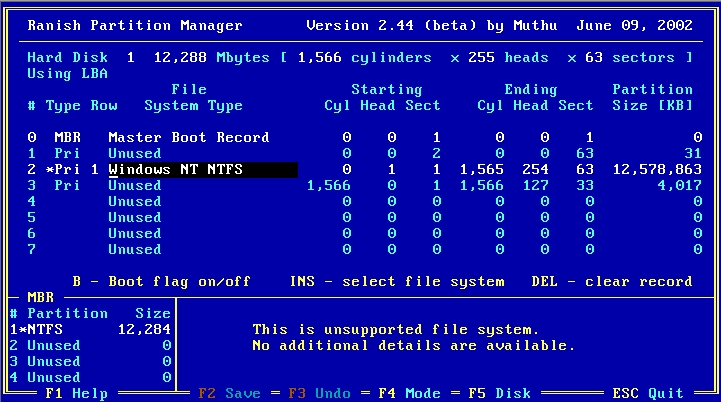
Task: Click the ending cylinder 1,565 value
Action: (x=482, y=170)
